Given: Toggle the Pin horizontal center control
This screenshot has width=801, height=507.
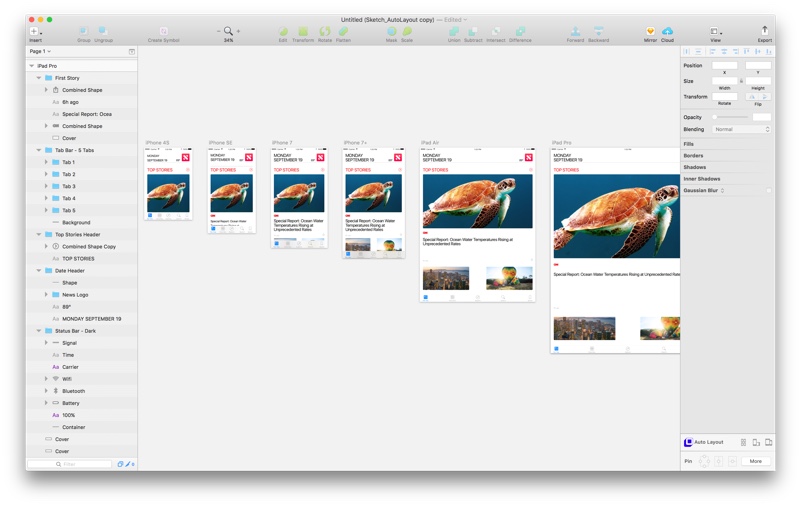Looking at the screenshot, I should (x=719, y=461).
